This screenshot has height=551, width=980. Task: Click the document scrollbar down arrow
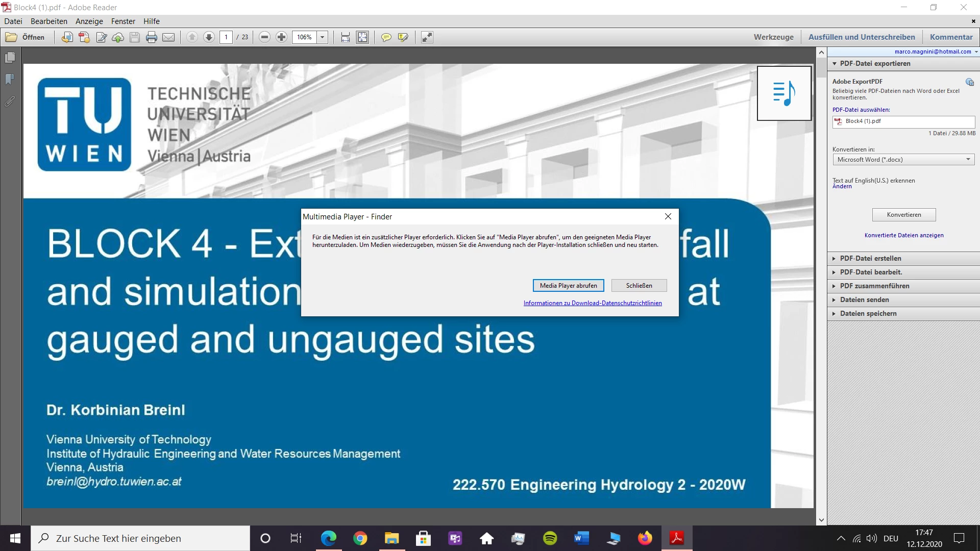tap(821, 520)
